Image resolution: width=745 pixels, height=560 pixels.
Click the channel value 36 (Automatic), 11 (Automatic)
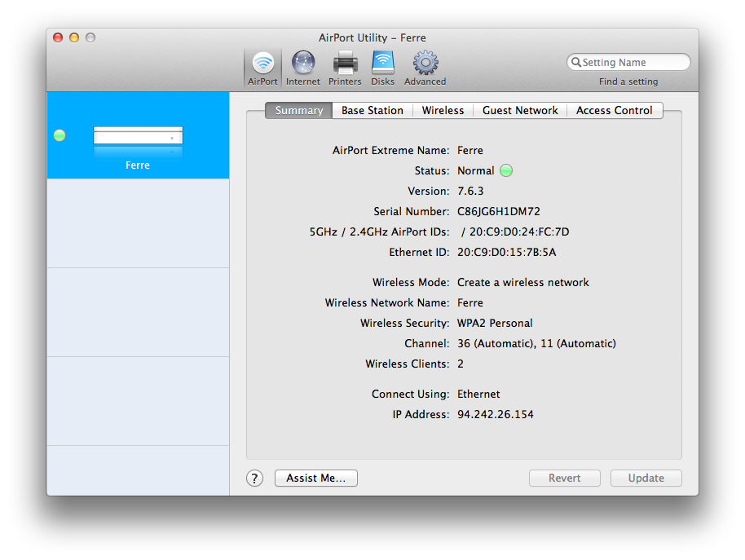click(x=537, y=344)
